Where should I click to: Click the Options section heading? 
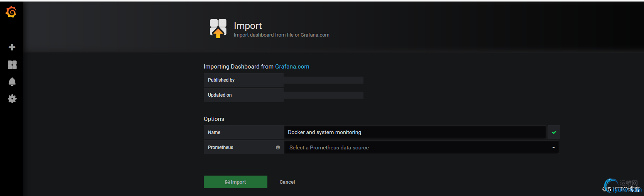[214, 119]
